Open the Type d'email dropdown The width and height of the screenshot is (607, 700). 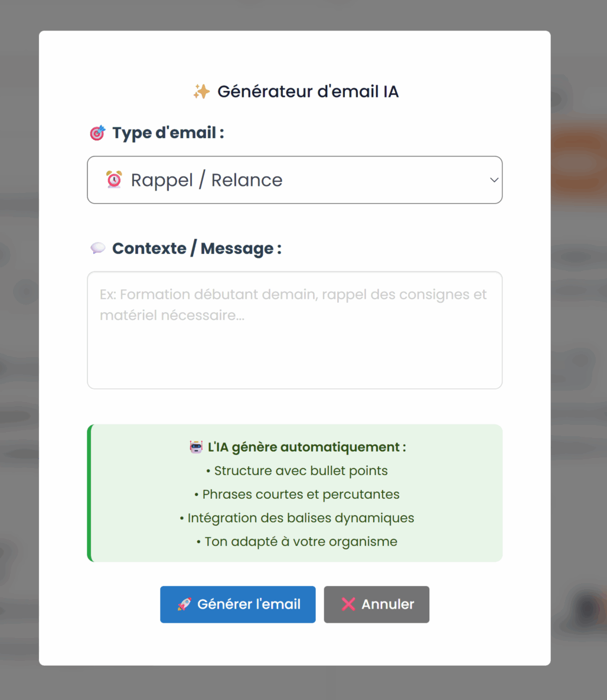[295, 180]
